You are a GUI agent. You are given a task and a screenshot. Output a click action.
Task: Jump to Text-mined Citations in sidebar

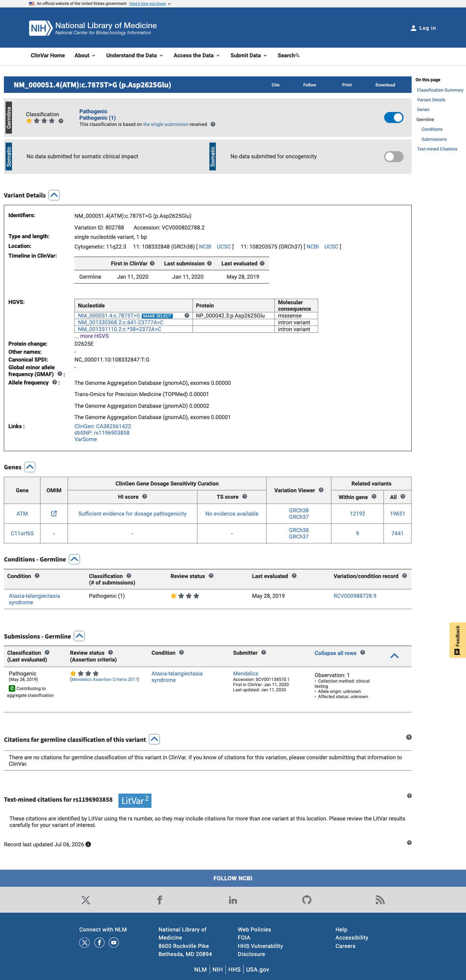coord(437,149)
